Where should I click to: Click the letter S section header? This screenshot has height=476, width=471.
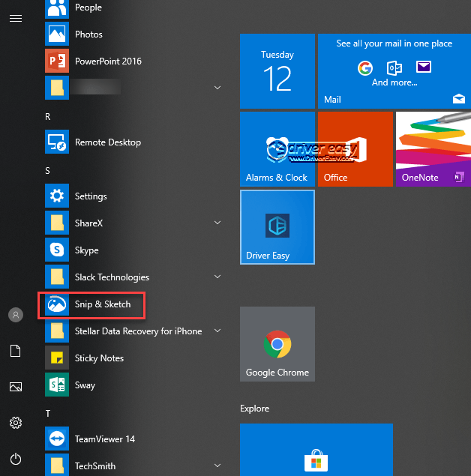coord(48,171)
